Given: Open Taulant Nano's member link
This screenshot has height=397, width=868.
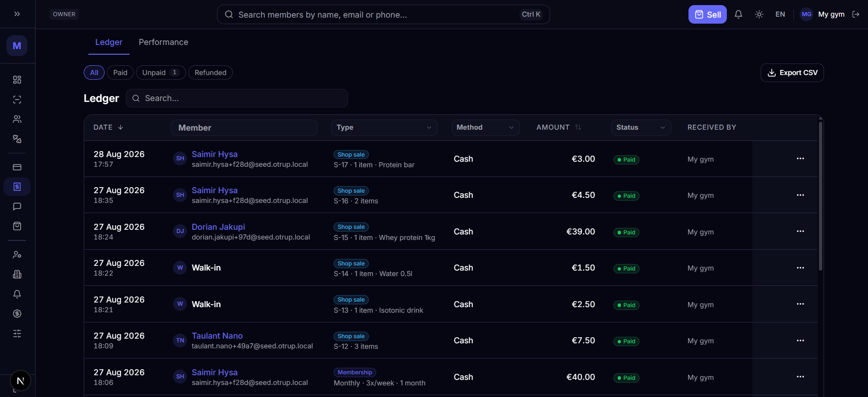Looking at the screenshot, I should (x=217, y=336).
